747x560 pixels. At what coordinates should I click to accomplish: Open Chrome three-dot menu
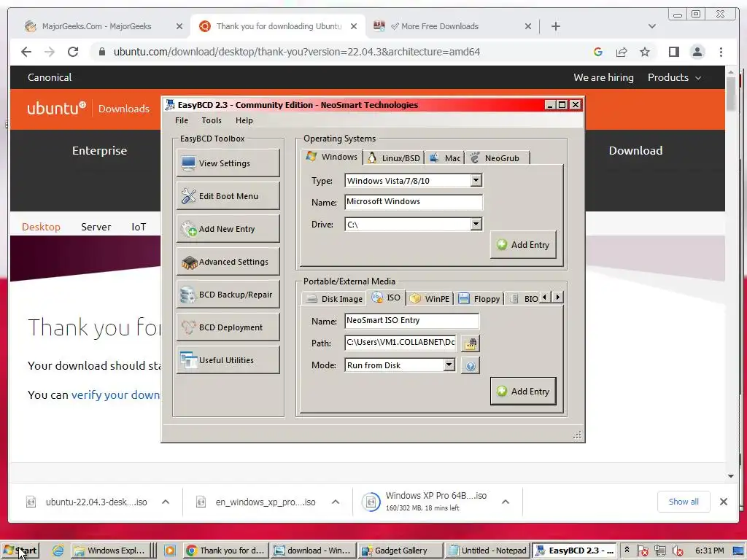[x=721, y=52]
